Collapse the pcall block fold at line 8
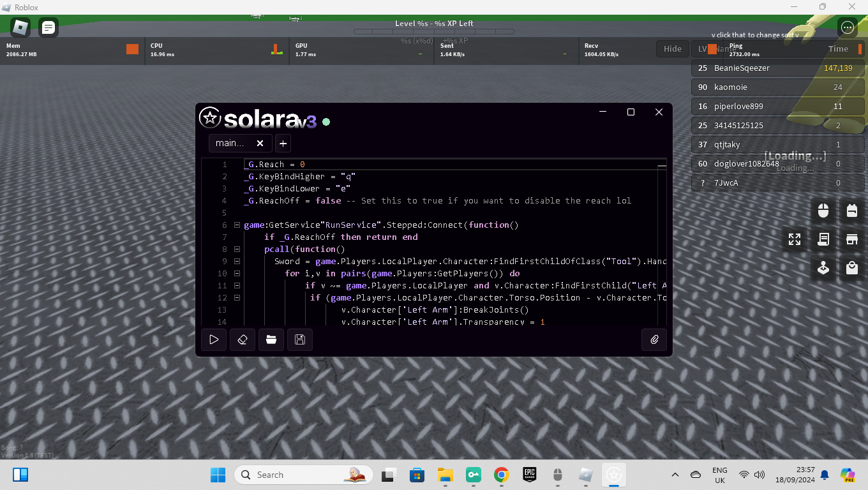Image resolution: width=868 pixels, height=490 pixels. tap(237, 249)
